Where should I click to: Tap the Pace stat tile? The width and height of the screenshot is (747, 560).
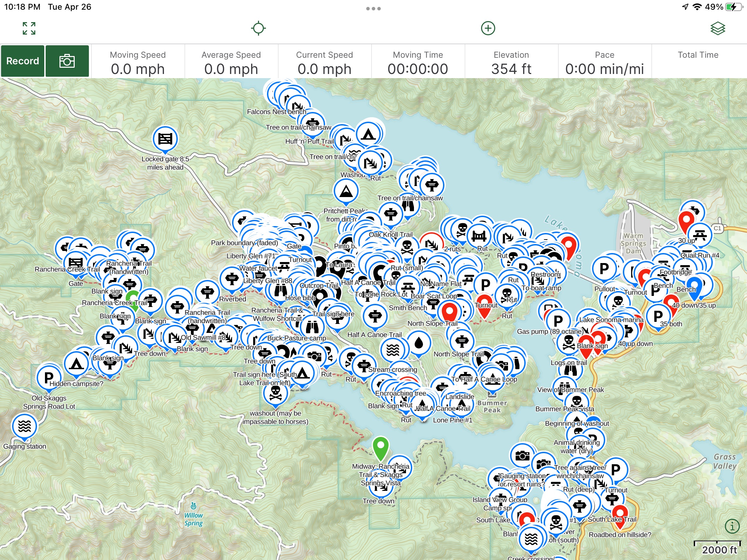point(605,62)
